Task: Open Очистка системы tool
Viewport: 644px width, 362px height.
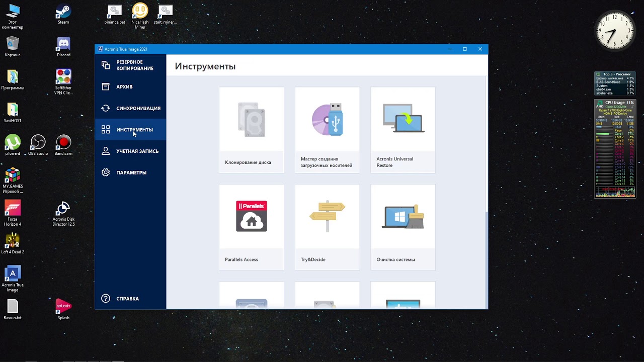Action: [x=403, y=227]
